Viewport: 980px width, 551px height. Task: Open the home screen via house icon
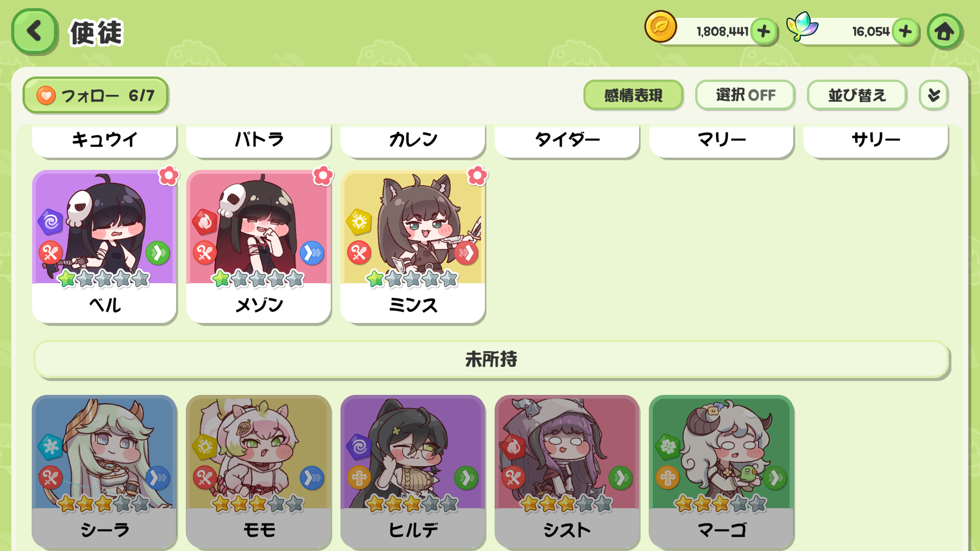944,32
